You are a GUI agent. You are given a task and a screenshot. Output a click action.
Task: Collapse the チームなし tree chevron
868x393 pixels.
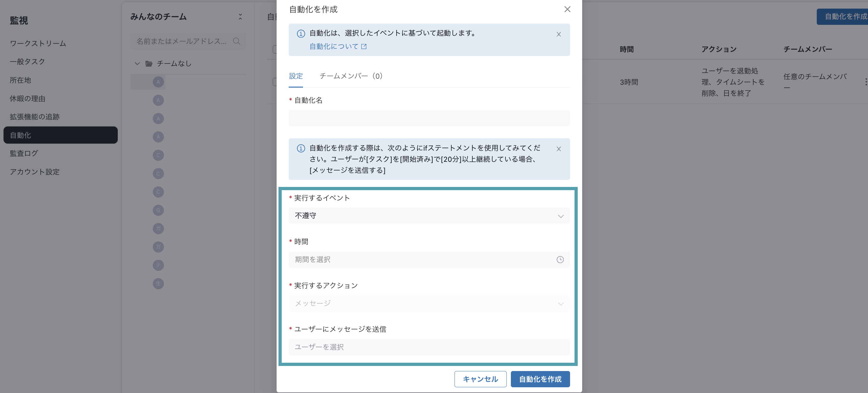point(137,63)
